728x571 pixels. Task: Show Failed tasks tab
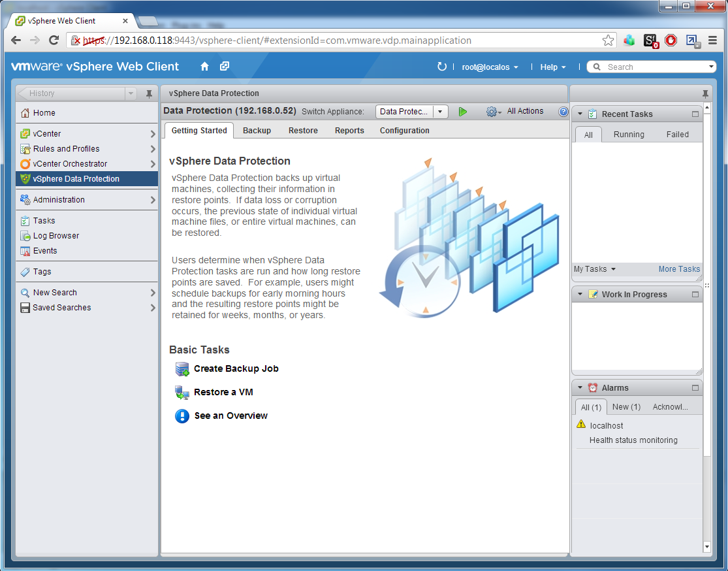tap(677, 135)
